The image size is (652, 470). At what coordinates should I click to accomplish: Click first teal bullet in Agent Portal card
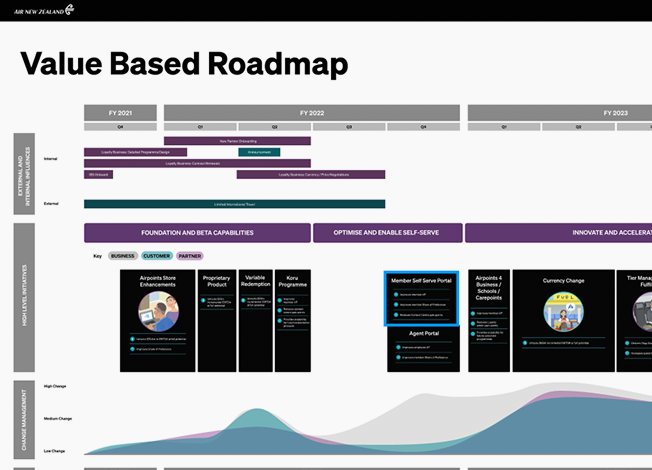(x=398, y=347)
